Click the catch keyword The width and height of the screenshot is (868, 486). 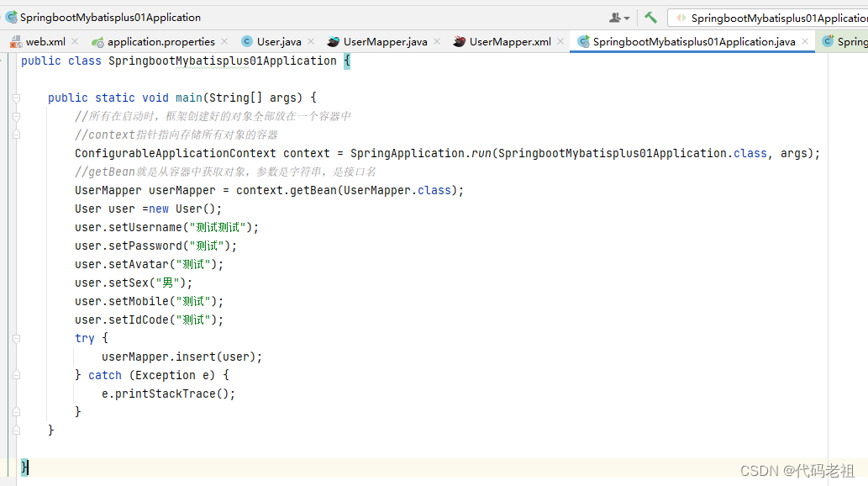click(105, 375)
